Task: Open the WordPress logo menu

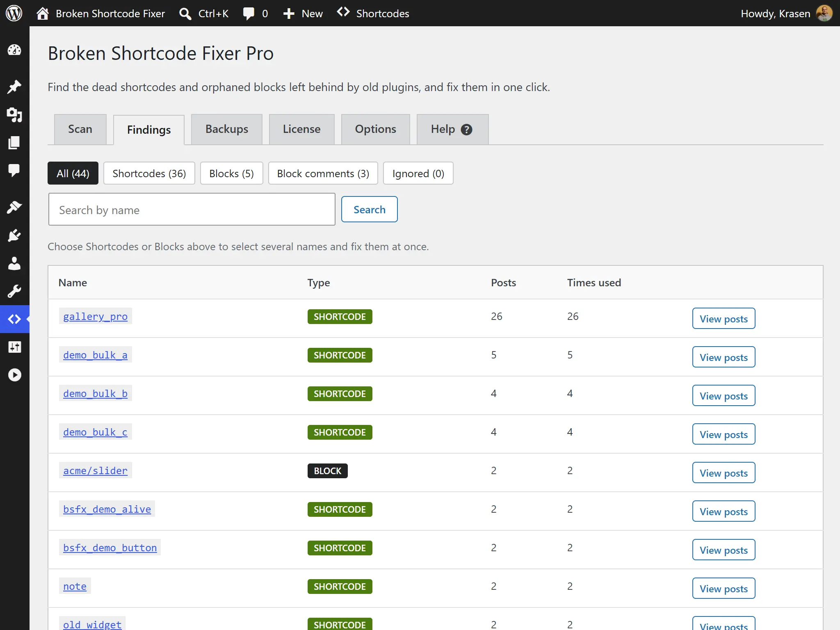Action: coord(14,13)
